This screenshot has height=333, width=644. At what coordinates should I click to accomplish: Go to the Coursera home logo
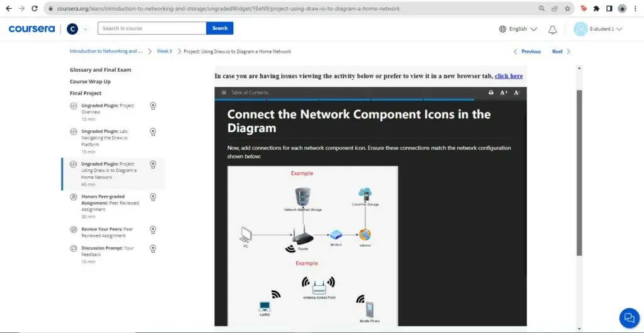(x=31, y=29)
